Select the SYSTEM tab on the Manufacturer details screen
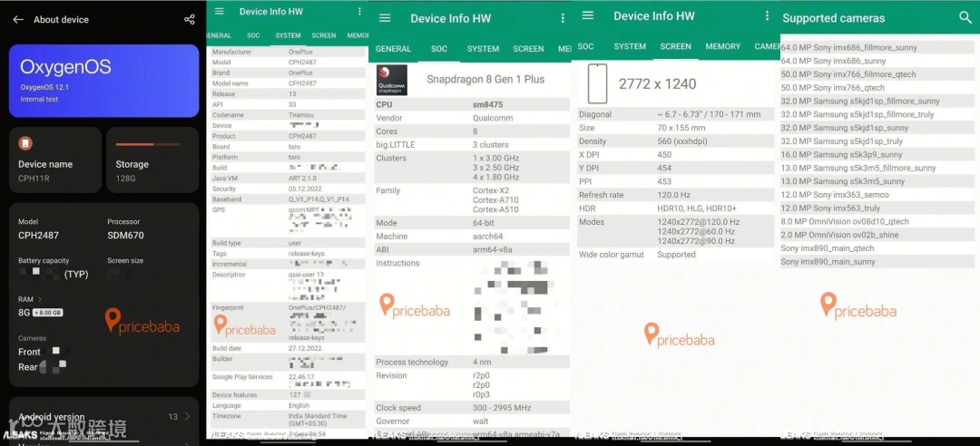Image resolution: width=980 pixels, height=446 pixels. pos(289,36)
